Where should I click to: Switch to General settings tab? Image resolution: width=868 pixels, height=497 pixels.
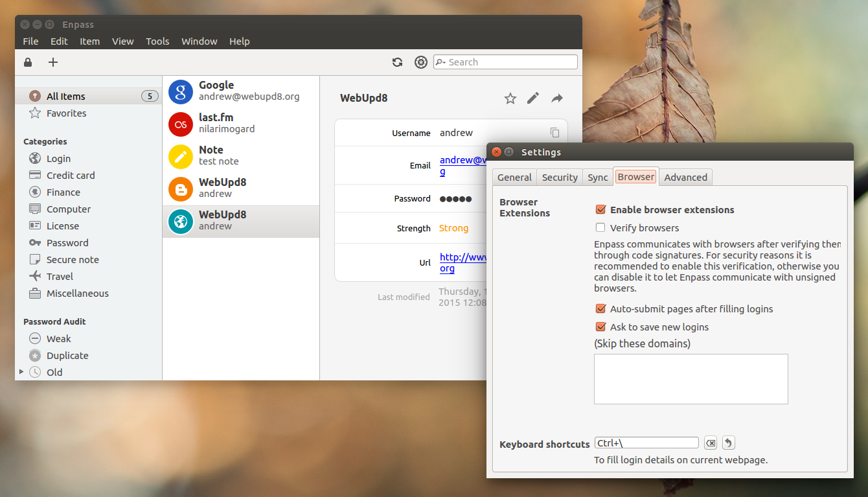tap(514, 178)
